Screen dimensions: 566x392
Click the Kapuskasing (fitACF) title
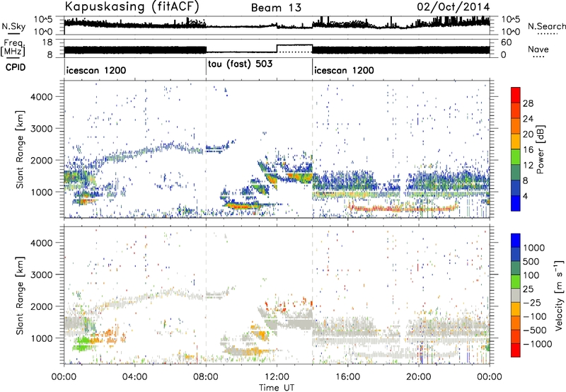click(x=132, y=7)
